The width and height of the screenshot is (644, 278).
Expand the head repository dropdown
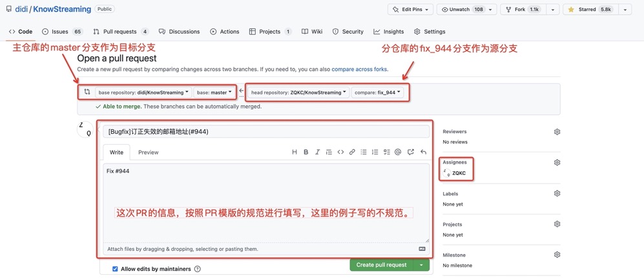[x=298, y=92]
